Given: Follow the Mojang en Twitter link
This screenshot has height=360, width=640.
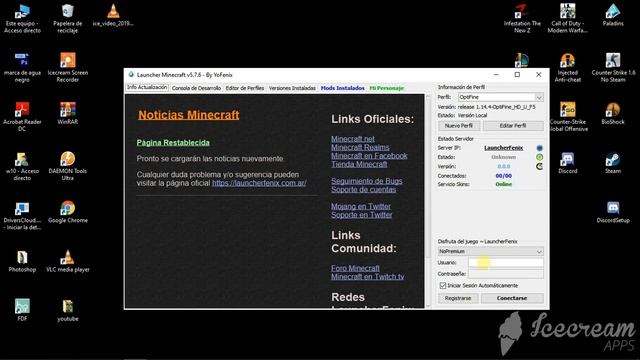Looking at the screenshot, I should coord(361,207).
